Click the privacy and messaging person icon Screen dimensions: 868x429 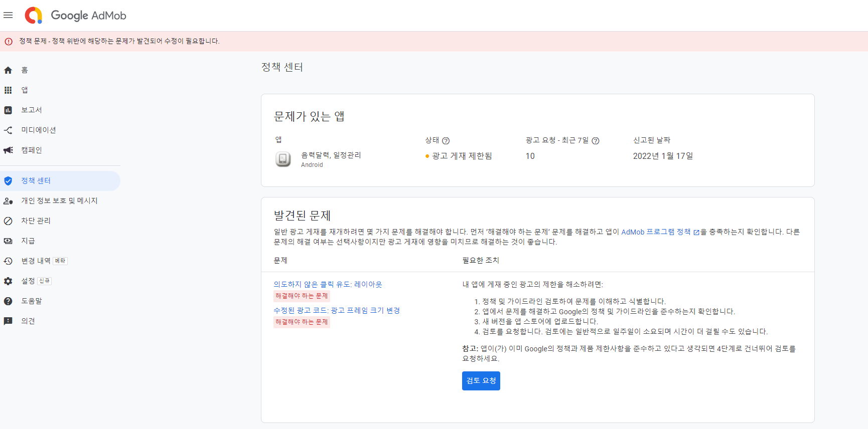pos(8,201)
